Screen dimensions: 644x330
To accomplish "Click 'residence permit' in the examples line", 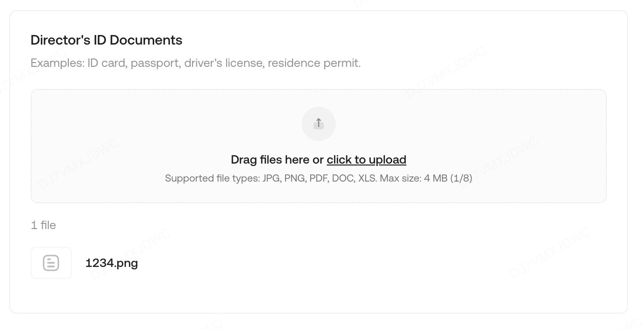I will [x=313, y=63].
